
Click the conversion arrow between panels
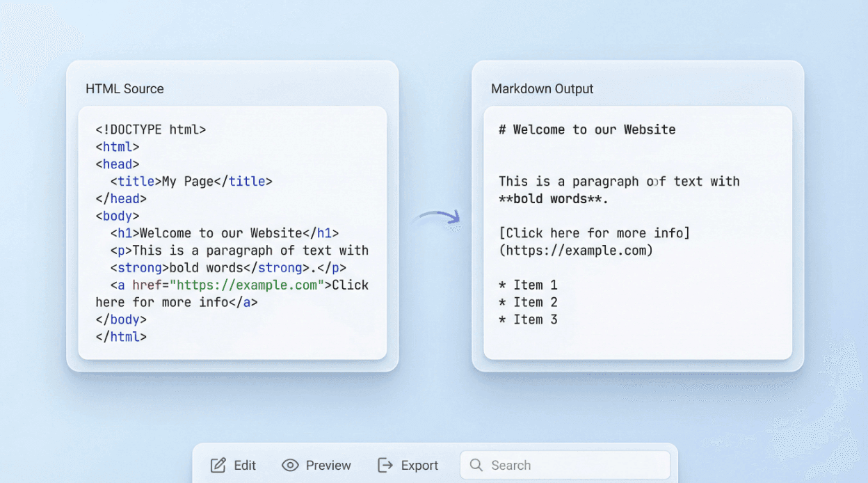pyautogui.click(x=436, y=218)
